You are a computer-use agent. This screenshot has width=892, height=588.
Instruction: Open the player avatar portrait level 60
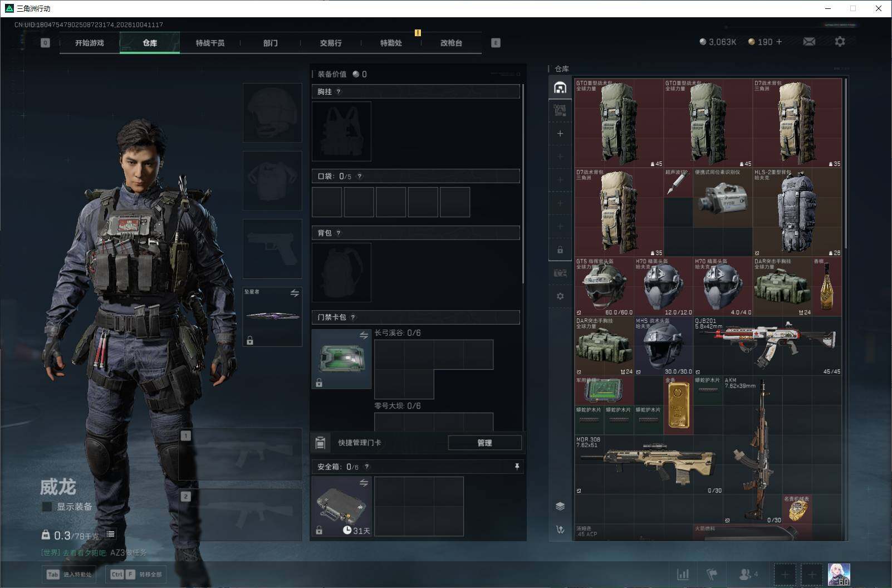coord(839,575)
